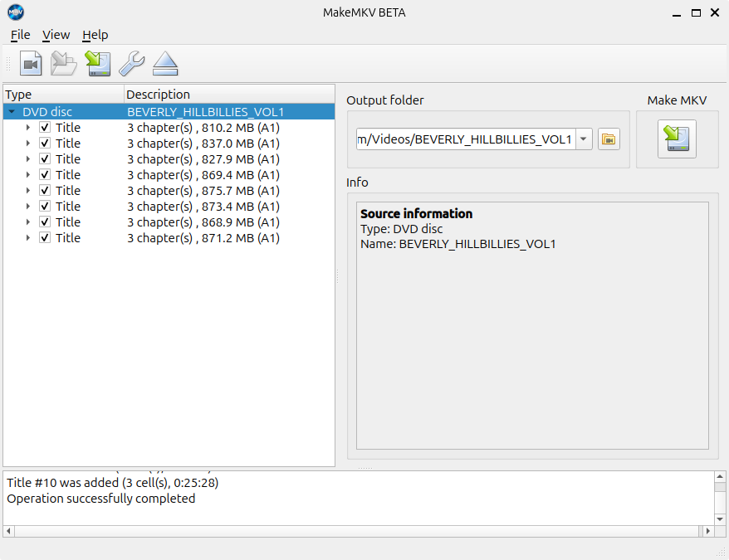Screen dimensions: 729x560
Task: Deselect the 871.2 MB title checkbox
Action: [x=45, y=238]
